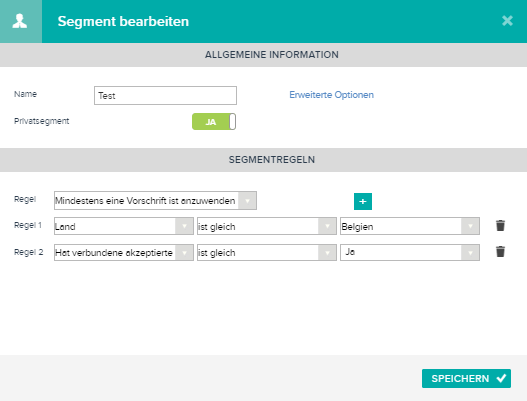Click the user segment icon in header
Image resolution: width=527 pixels, height=401 pixels.
pyautogui.click(x=20, y=21)
